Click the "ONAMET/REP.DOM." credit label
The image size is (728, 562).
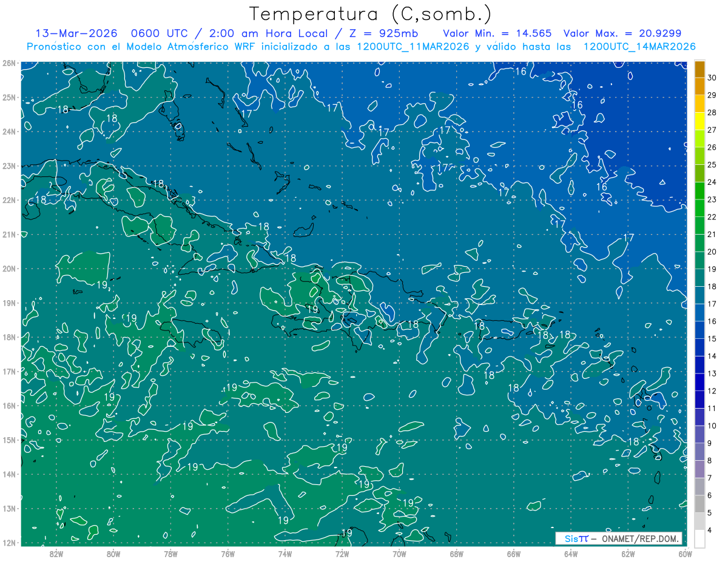coord(639,538)
